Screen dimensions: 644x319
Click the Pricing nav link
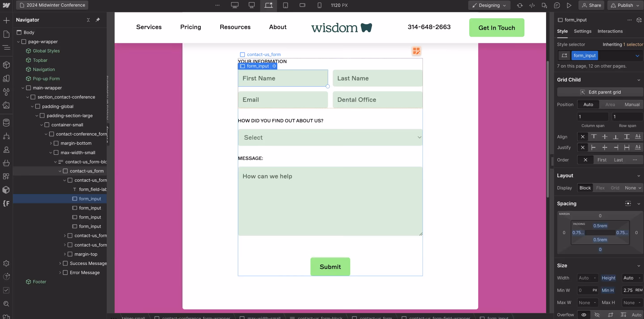pyautogui.click(x=191, y=27)
